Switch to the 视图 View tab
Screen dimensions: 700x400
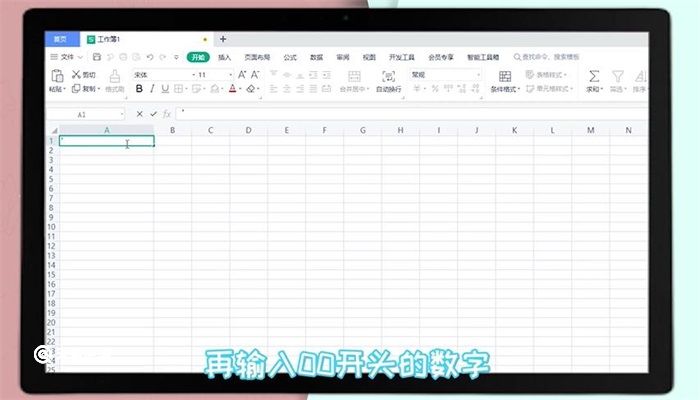[369, 57]
